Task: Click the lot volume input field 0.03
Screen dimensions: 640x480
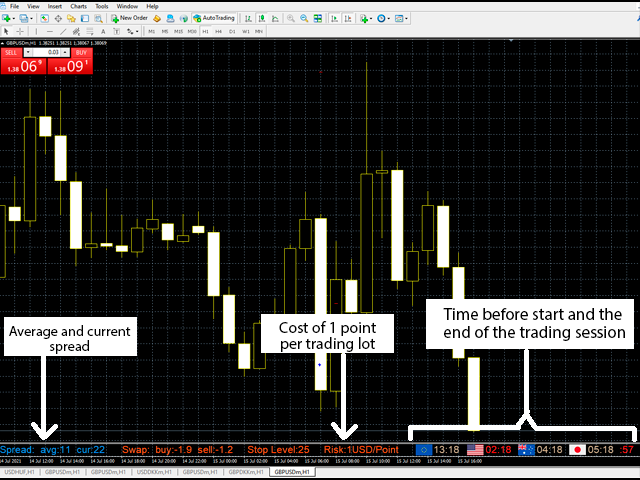Action: tap(47, 52)
